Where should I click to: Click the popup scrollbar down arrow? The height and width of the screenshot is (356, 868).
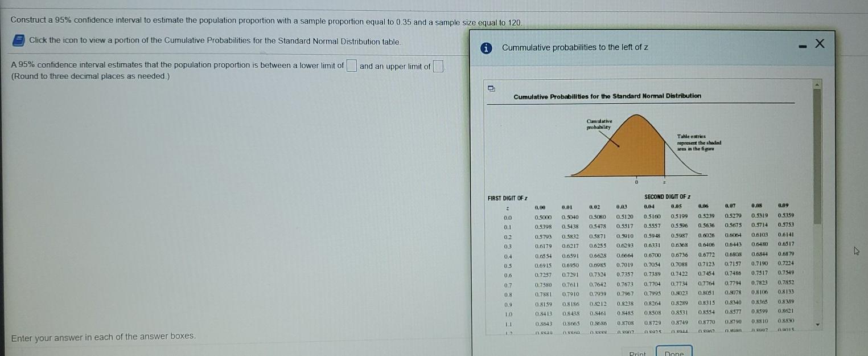(x=817, y=325)
